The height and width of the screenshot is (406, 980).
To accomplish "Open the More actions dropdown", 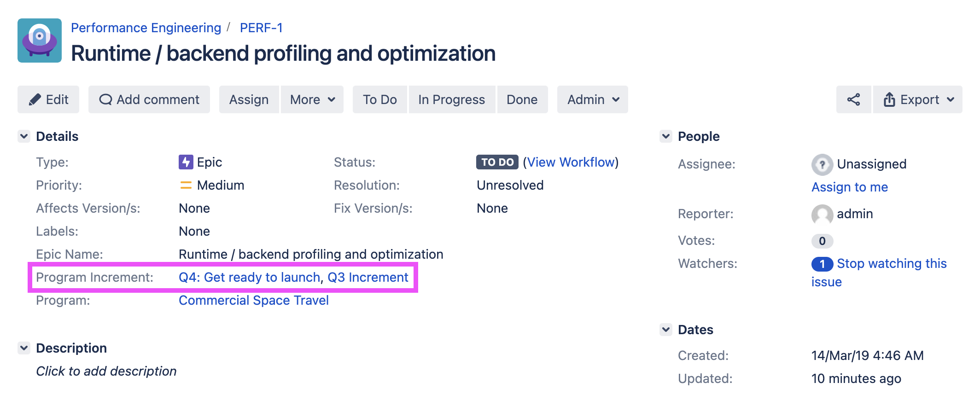I will click(x=312, y=99).
